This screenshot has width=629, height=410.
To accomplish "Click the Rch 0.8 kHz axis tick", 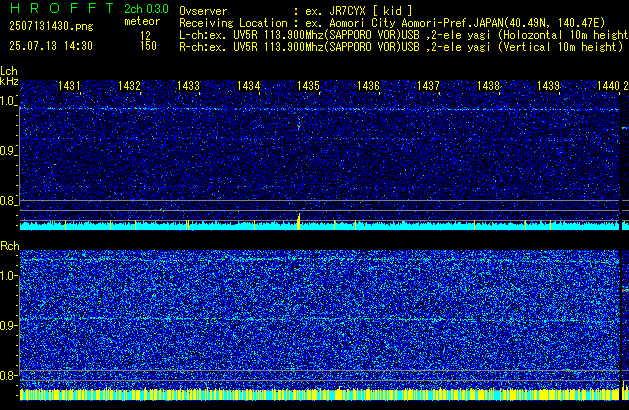I will tap(8, 375).
